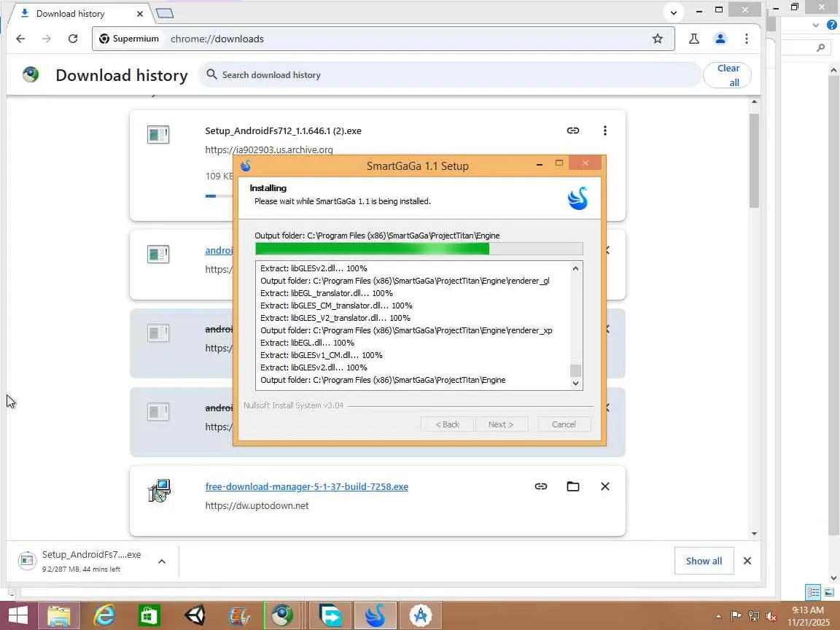840x630 pixels.
Task: Open Free Download Manager taskbar icon
Action: (330, 615)
